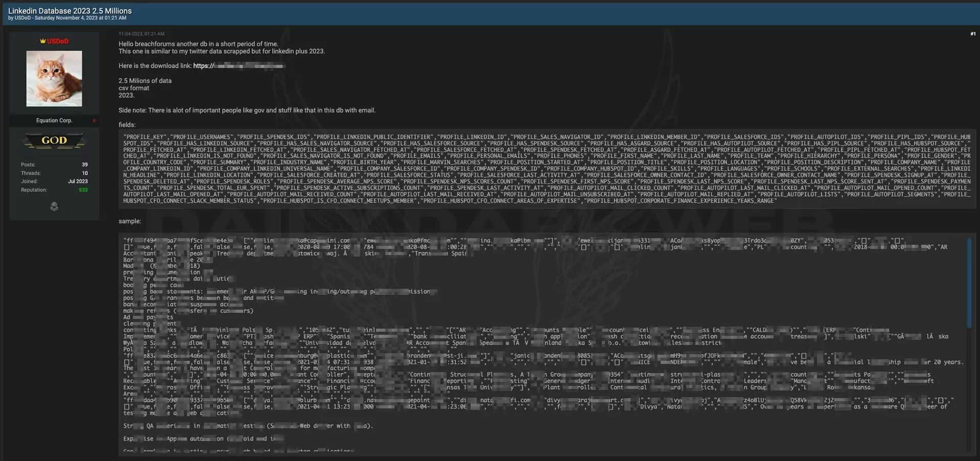Select the 'fields:' label above the code block
The image size is (980, 461).
tap(127, 124)
